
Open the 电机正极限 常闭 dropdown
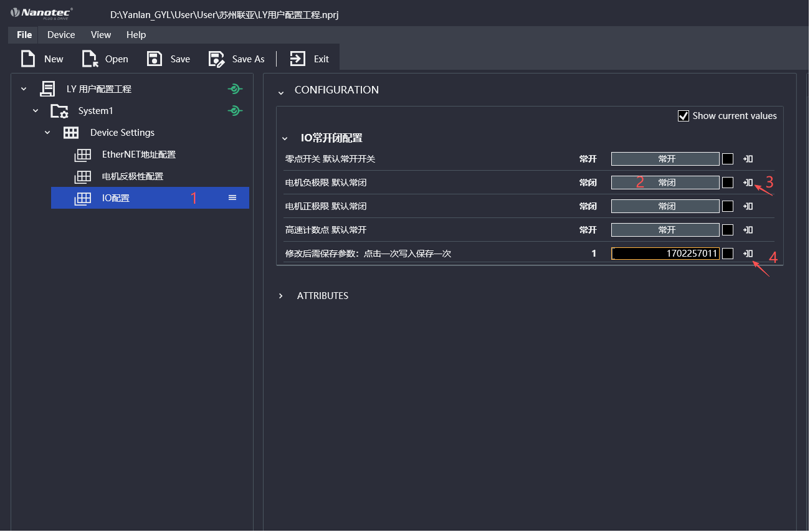pos(665,206)
